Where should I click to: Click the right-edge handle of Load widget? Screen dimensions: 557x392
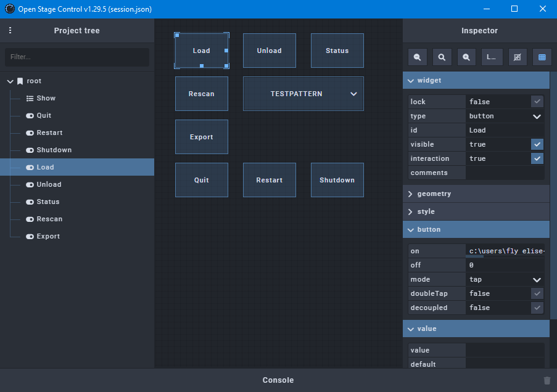coord(226,51)
